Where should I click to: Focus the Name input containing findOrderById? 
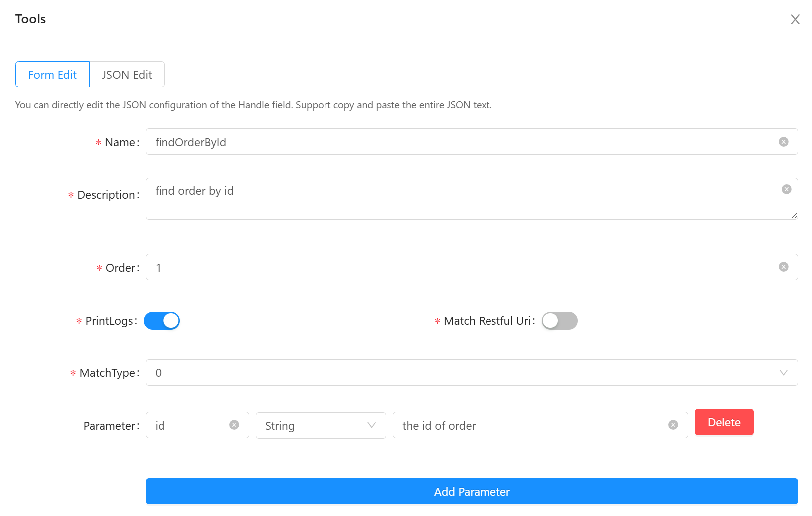(459, 142)
